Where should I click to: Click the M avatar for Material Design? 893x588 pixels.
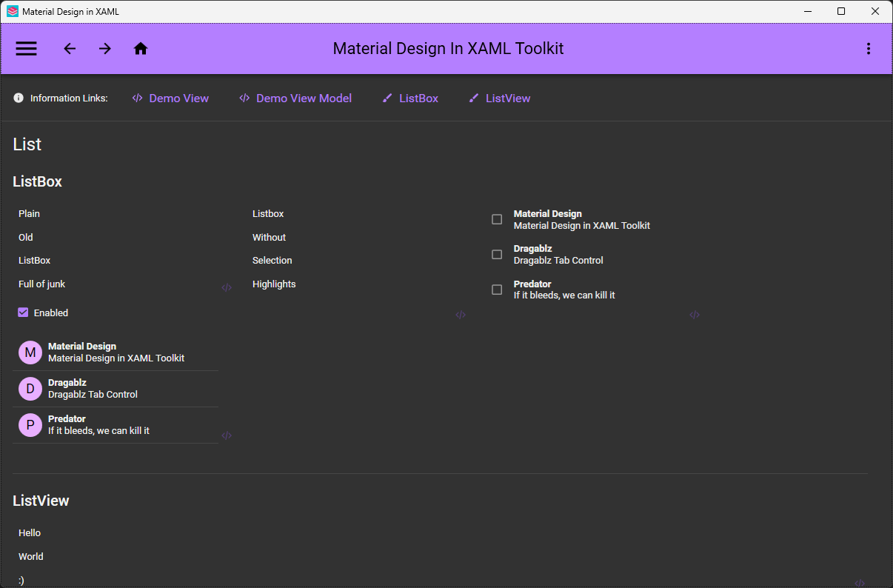click(30, 353)
